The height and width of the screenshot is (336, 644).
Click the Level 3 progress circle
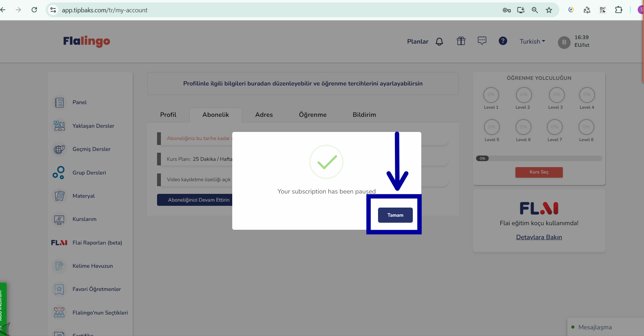(557, 95)
